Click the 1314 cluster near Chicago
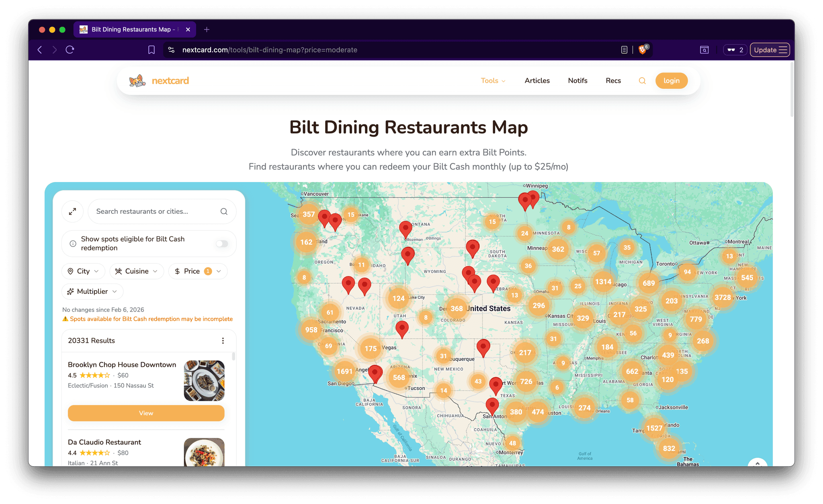 point(603,282)
